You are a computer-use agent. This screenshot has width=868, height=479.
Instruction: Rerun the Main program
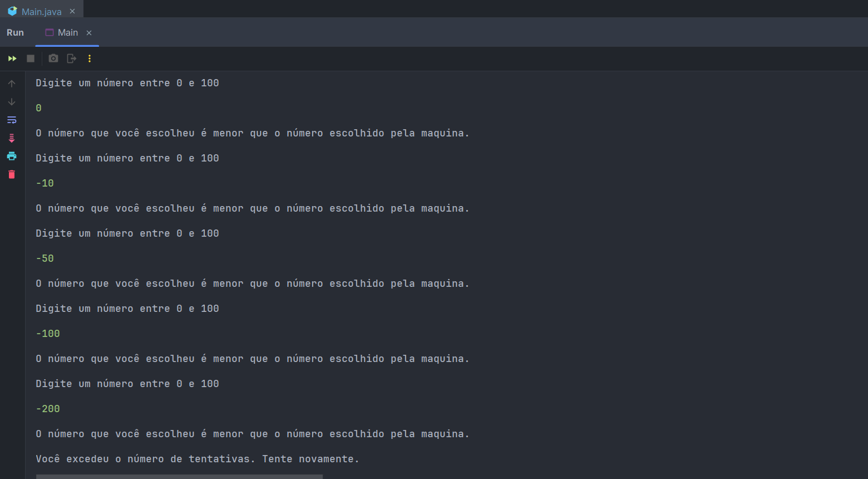[12, 58]
